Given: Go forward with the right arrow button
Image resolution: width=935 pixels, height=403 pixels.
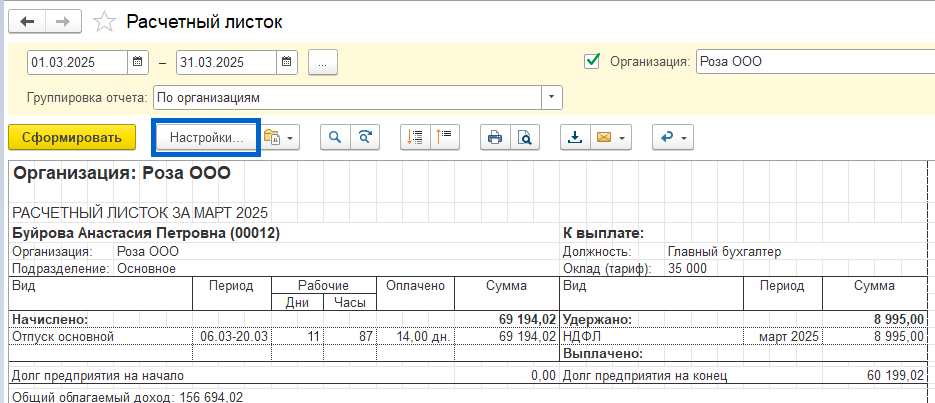Looking at the screenshot, I should point(63,23).
